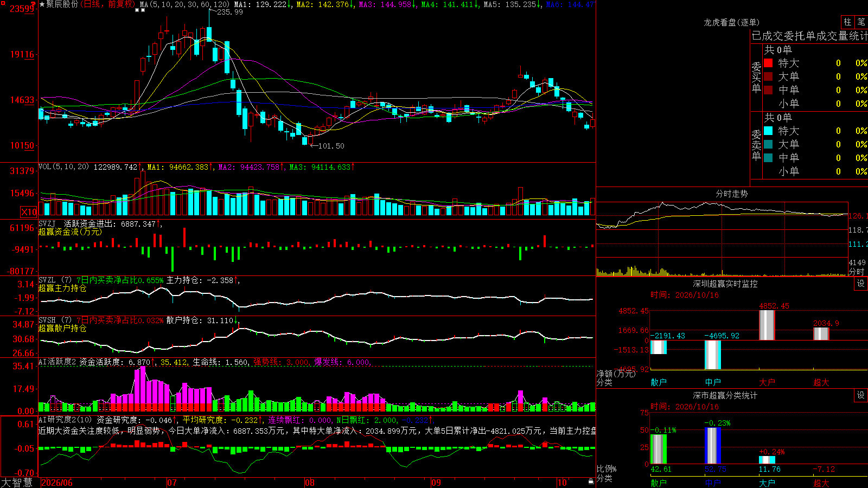Select the 08 month marker on timeline
Screen dimensions: 868x488
pyautogui.click(x=310, y=483)
